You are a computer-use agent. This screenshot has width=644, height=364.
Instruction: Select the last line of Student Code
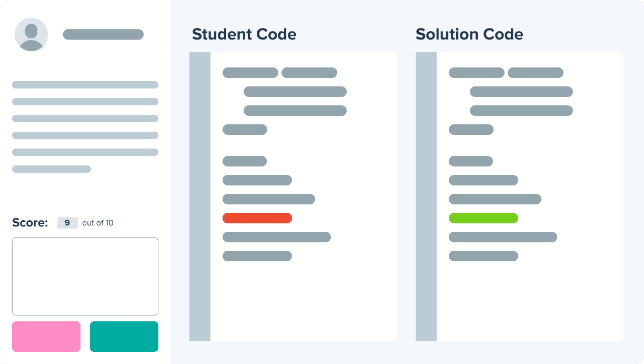[257, 256]
